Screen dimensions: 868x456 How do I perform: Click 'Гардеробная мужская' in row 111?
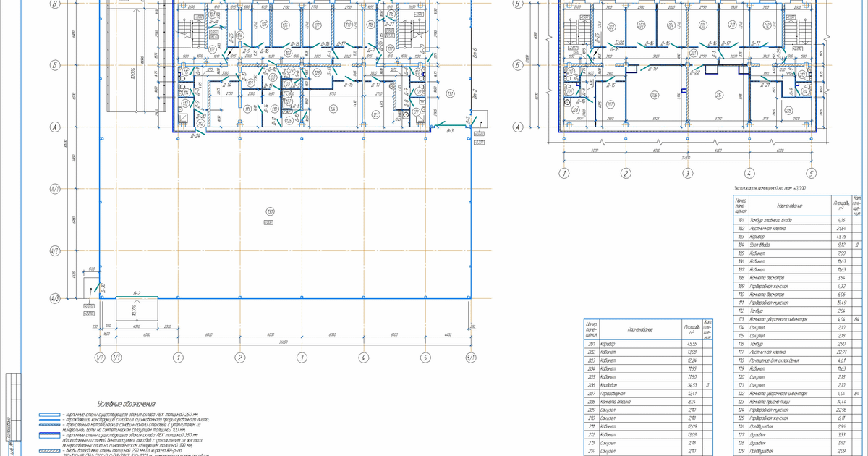pyautogui.click(x=770, y=303)
